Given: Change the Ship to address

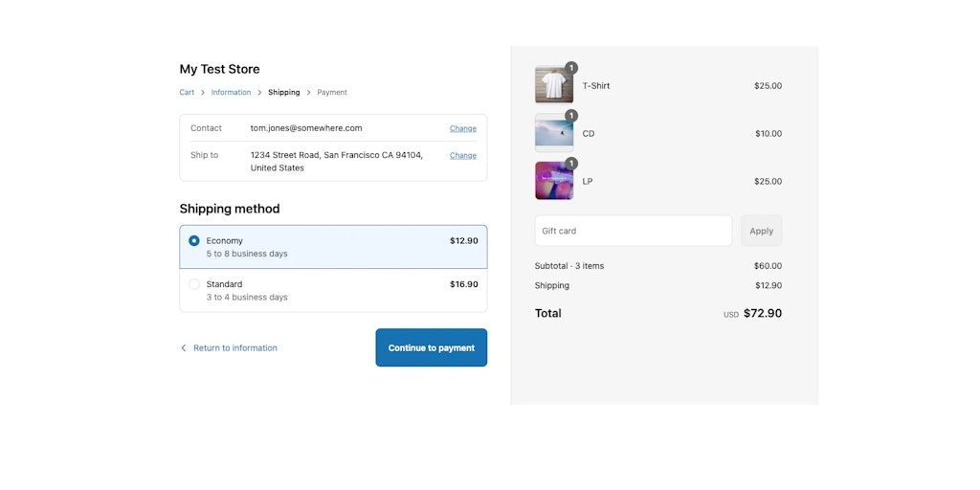Looking at the screenshot, I should click(463, 155).
